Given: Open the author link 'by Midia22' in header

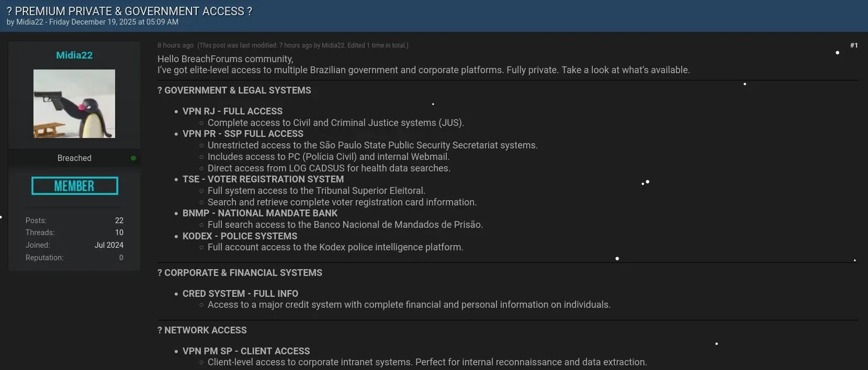Looking at the screenshot, I should coord(27,22).
